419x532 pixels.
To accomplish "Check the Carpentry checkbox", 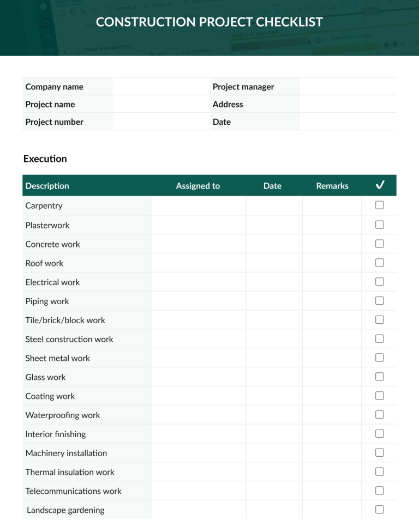I will (380, 205).
